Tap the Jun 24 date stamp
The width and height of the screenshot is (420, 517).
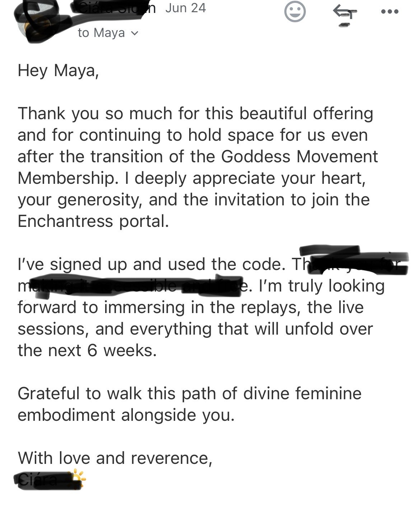186,8
